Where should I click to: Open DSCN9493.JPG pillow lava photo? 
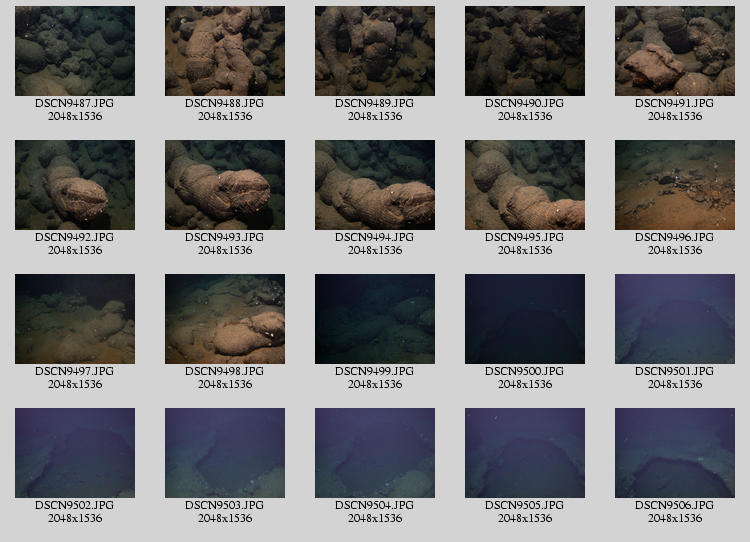pos(225,185)
